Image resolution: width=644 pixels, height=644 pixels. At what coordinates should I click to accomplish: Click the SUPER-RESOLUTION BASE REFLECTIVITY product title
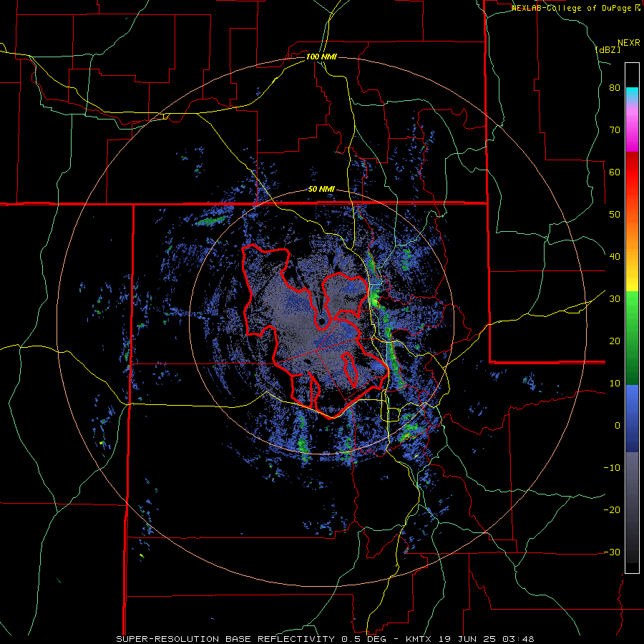(224, 639)
